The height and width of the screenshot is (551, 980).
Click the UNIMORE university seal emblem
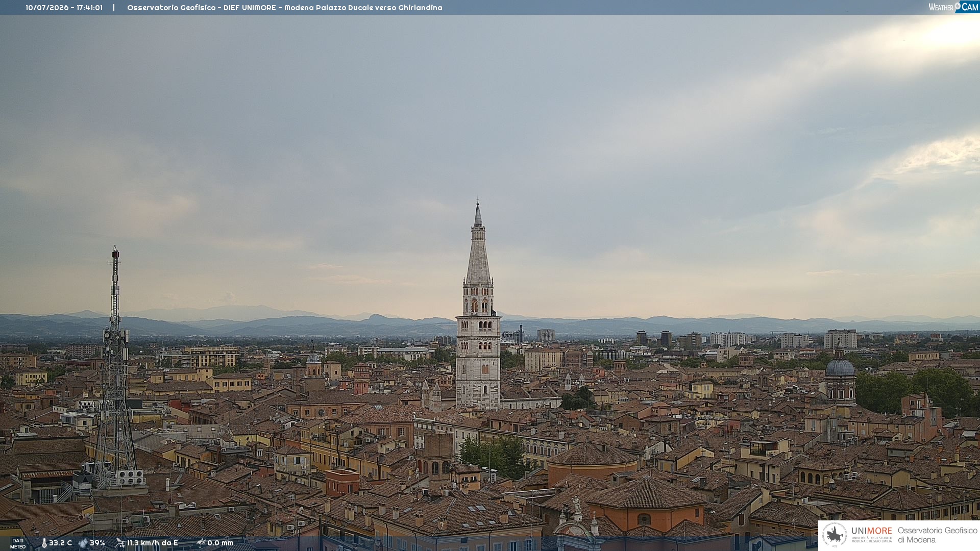(x=835, y=535)
